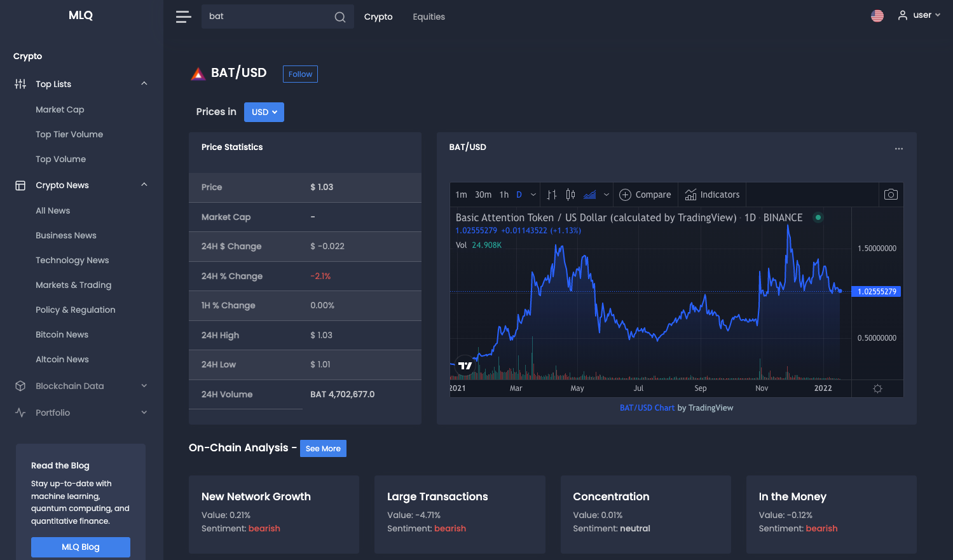Click the Portfolio pulse icon
Viewport: 953px width, 560px height.
click(x=20, y=413)
